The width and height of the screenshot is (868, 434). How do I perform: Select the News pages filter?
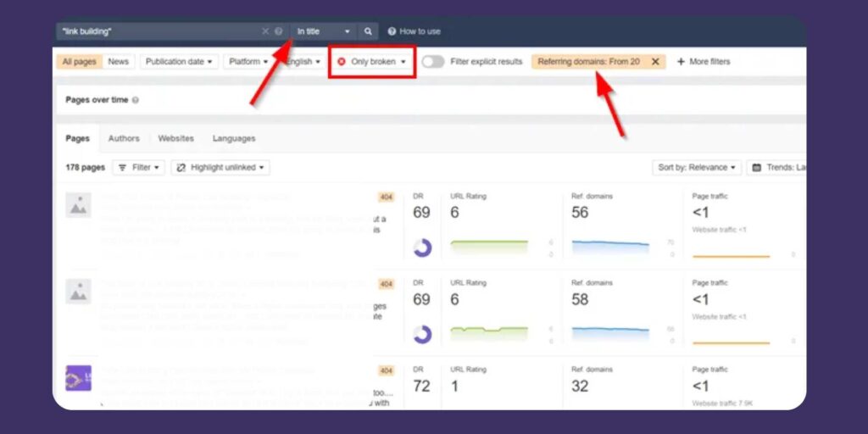119,62
